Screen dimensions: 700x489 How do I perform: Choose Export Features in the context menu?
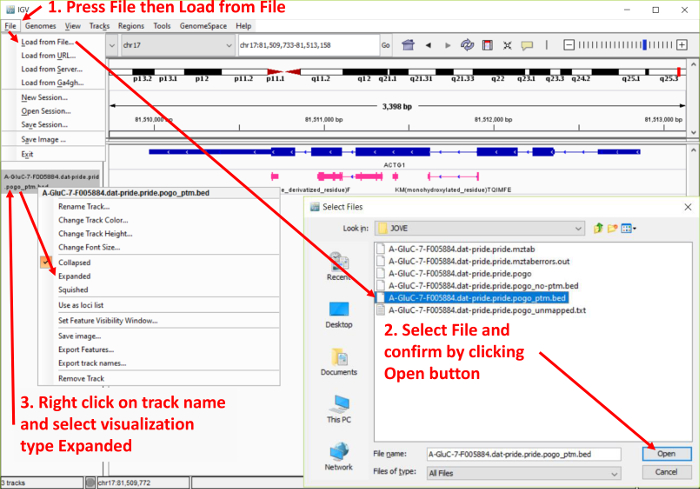tap(86, 350)
